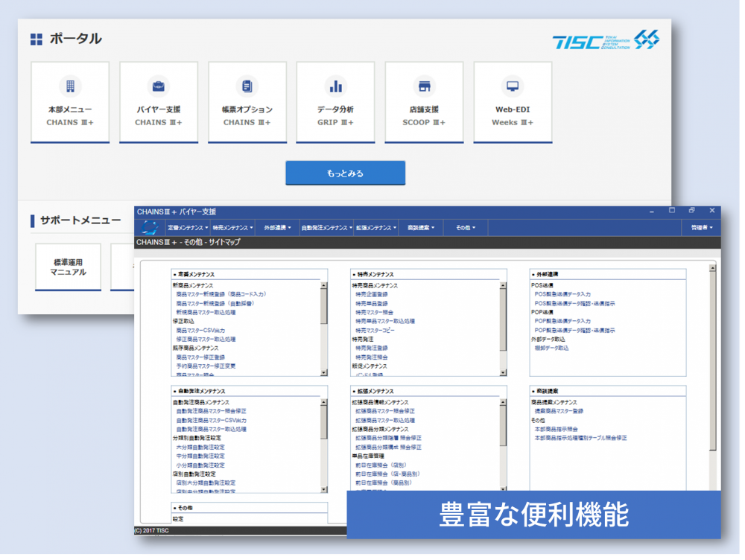Open the 商談提案 dropdown menu

point(421,228)
